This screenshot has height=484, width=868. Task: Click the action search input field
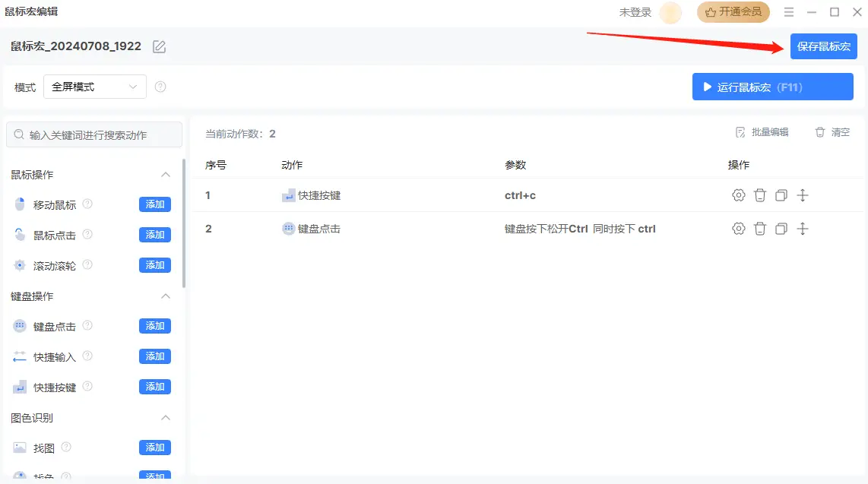(95, 135)
